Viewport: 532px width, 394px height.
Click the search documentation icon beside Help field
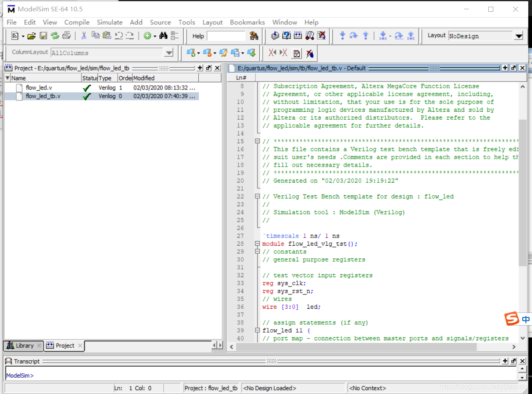pos(254,36)
